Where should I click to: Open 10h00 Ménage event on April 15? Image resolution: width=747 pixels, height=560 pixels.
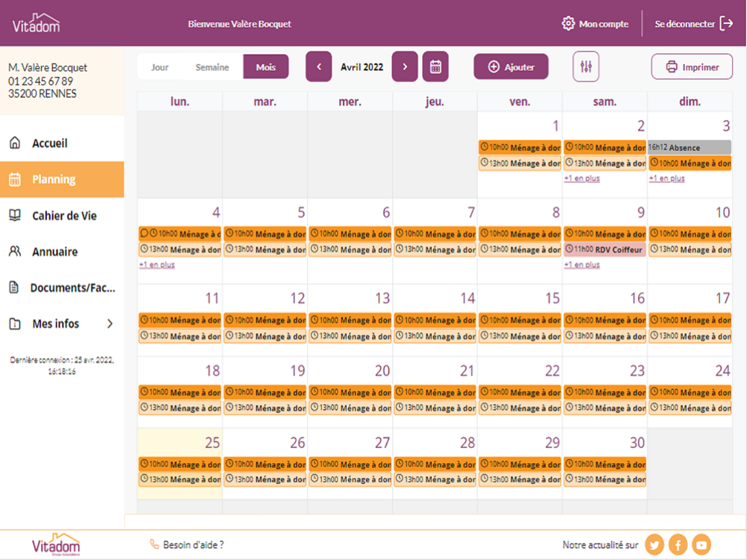click(519, 320)
